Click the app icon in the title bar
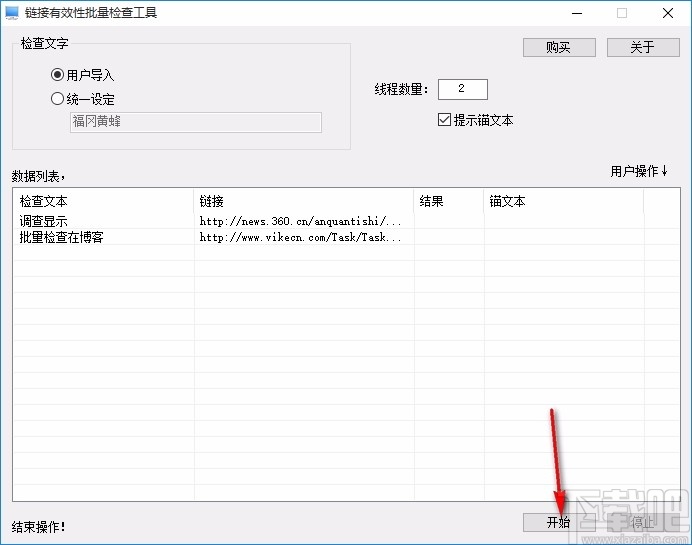 point(12,12)
